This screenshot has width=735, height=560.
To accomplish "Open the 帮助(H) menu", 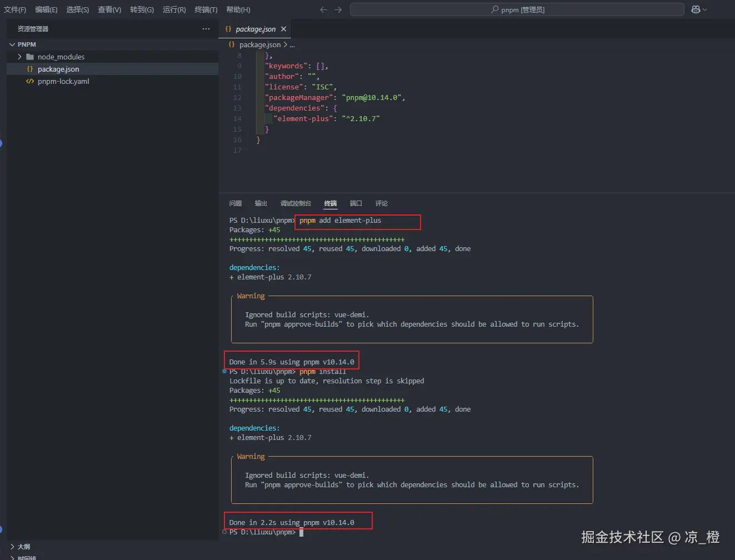I will pyautogui.click(x=238, y=9).
